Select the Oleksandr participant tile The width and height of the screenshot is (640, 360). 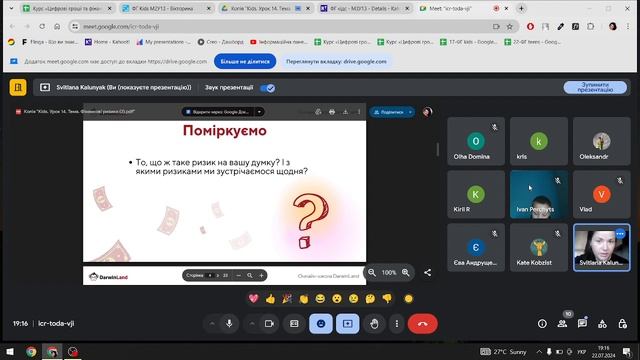602,141
